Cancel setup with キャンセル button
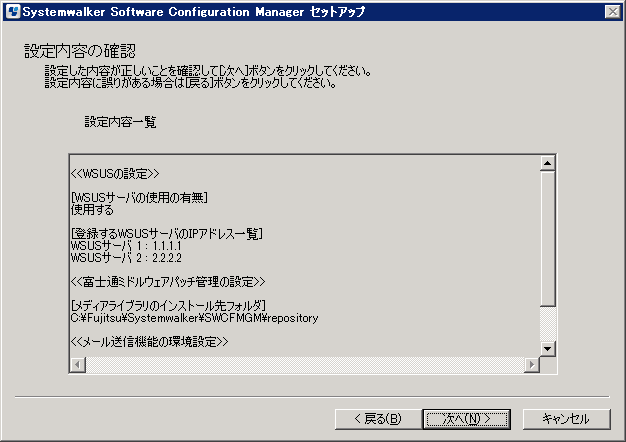 [566, 419]
